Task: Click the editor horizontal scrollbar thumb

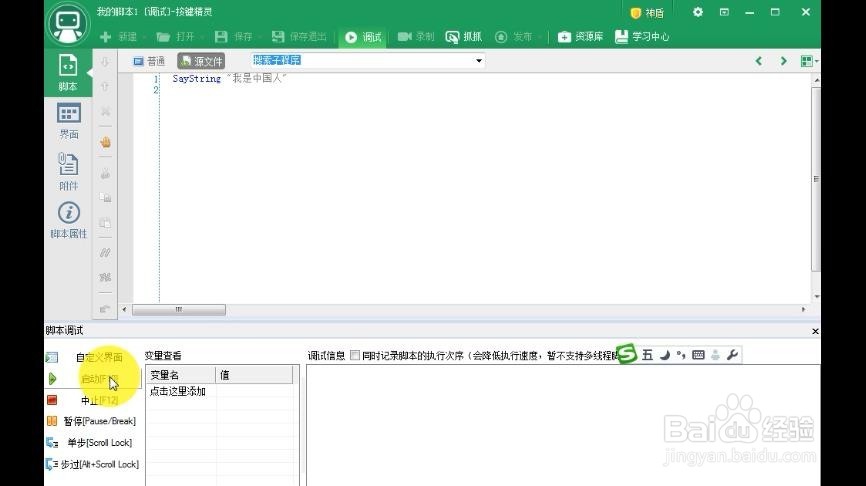Action: tap(178, 310)
